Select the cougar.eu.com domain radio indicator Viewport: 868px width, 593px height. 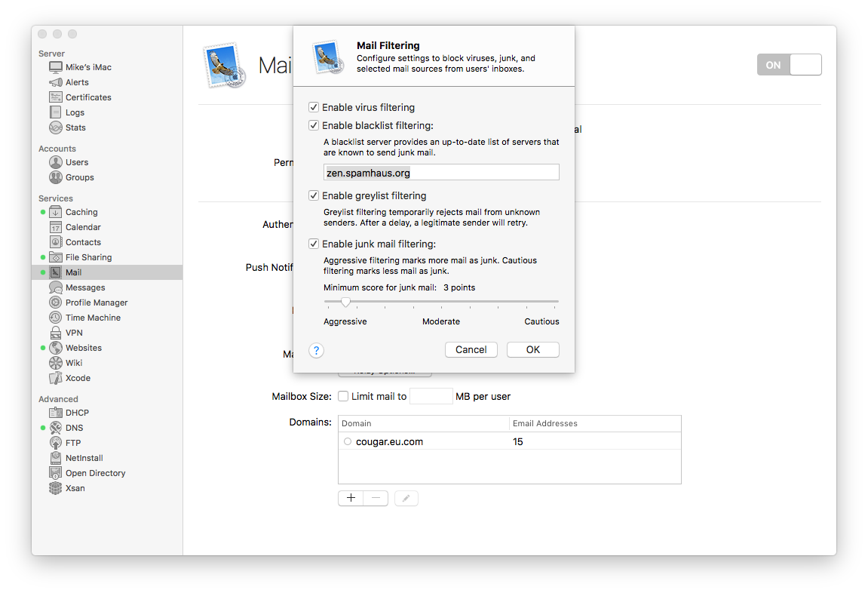click(348, 441)
